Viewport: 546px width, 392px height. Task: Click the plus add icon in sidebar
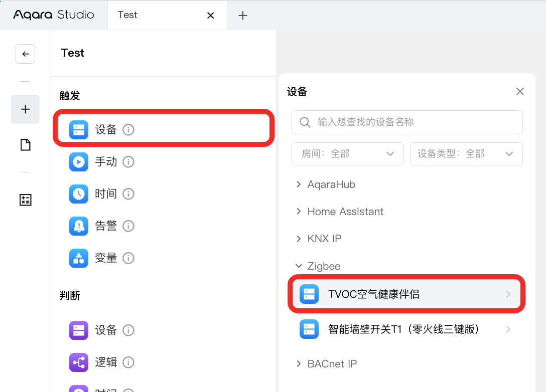pos(25,109)
